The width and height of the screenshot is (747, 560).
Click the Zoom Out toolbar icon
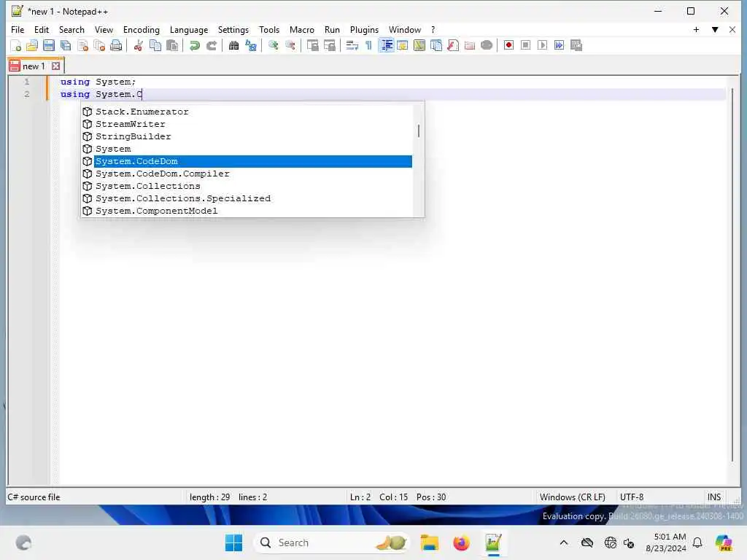pos(290,45)
